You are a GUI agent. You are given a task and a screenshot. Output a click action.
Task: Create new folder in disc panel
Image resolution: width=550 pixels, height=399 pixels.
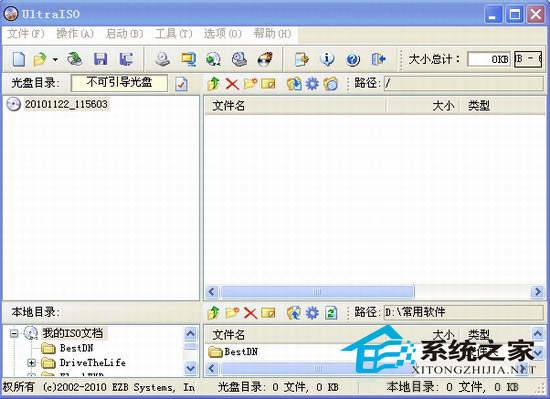(250, 84)
